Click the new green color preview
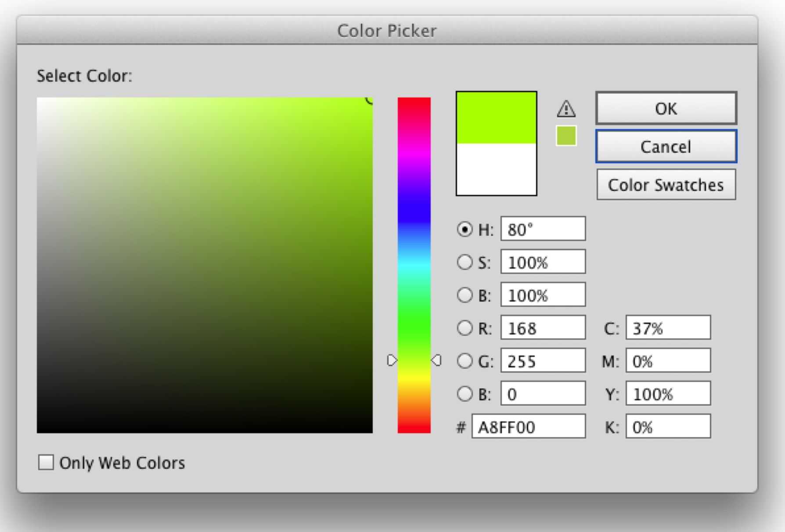785x532 pixels. [x=496, y=118]
